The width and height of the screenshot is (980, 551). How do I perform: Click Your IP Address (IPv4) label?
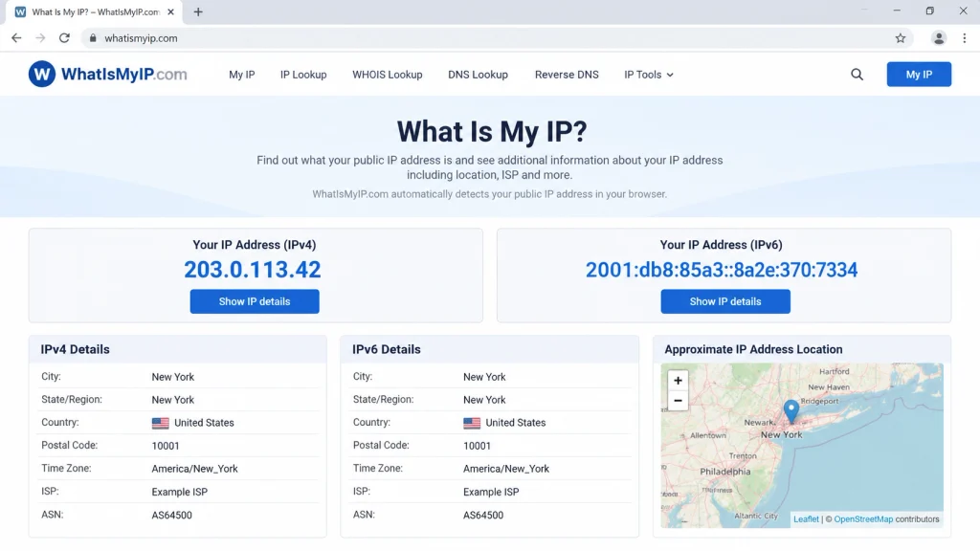(255, 245)
